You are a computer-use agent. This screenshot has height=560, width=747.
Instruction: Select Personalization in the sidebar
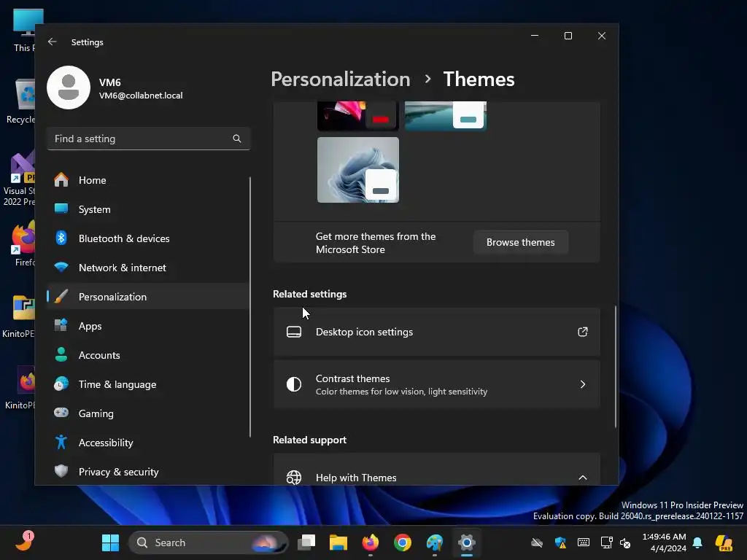[147, 297]
